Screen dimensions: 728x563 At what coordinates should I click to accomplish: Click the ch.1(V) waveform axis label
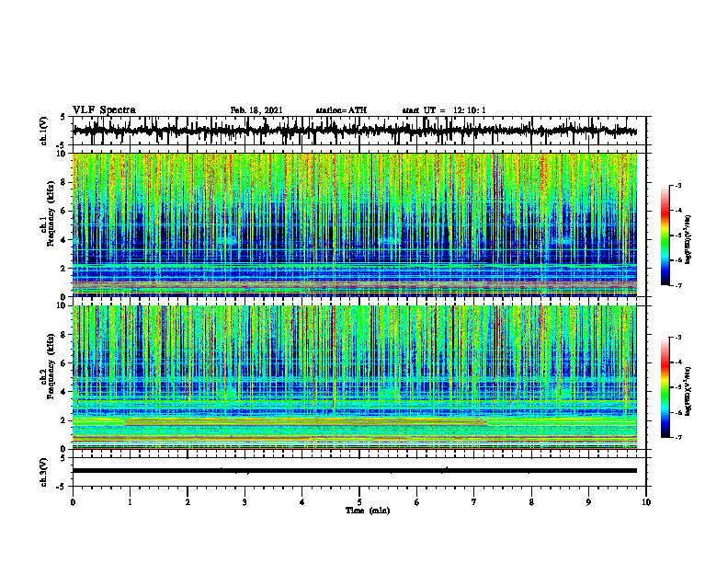pyautogui.click(x=44, y=131)
